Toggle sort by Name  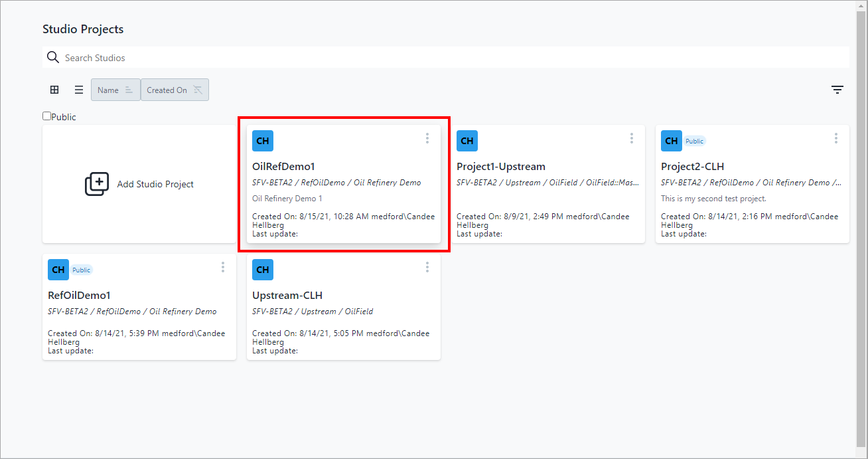click(x=115, y=90)
